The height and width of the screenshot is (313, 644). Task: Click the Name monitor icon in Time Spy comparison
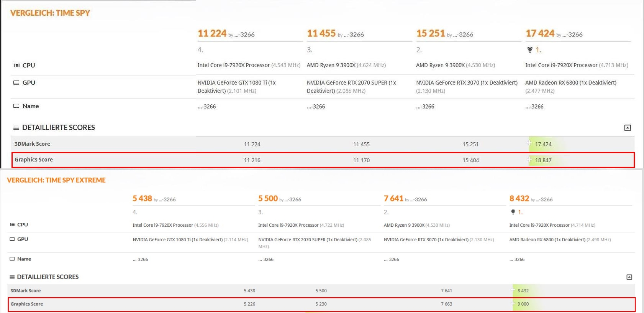pyautogui.click(x=16, y=106)
